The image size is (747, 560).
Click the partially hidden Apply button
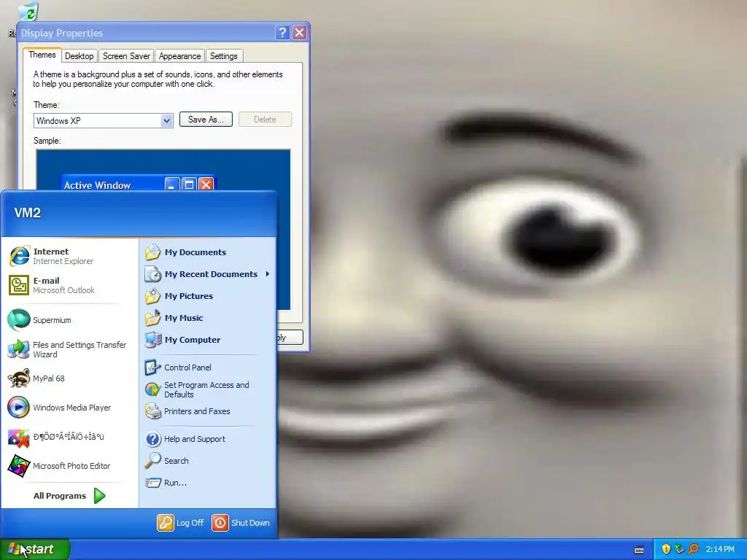click(x=290, y=338)
